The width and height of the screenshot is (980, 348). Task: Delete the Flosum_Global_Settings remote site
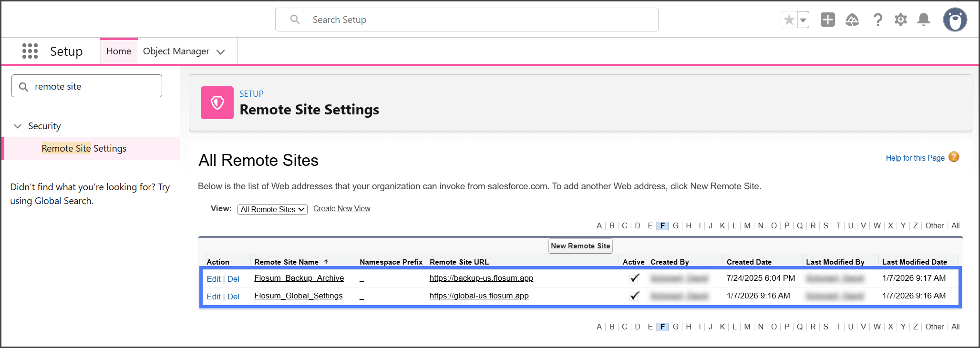(x=233, y=297)
